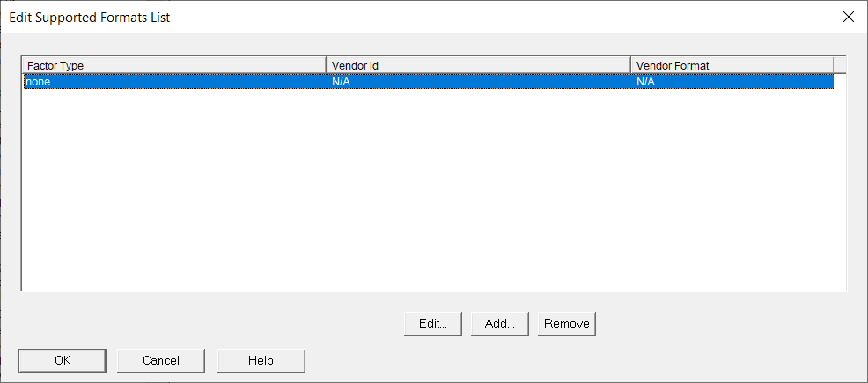
Task: Click the right edge divider of Vendor Format header
Action: (834, 65)
